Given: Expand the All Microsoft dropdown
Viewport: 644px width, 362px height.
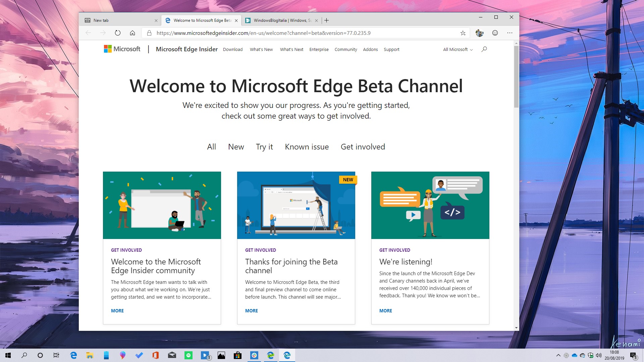Looking at the screenshot, I should pyautogui.click(x=458, y=49).
